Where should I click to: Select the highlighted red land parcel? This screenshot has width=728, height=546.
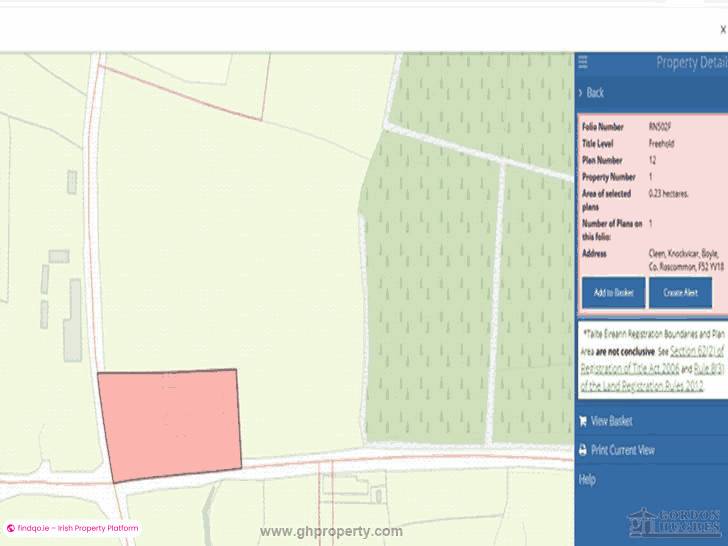[170, 425]
